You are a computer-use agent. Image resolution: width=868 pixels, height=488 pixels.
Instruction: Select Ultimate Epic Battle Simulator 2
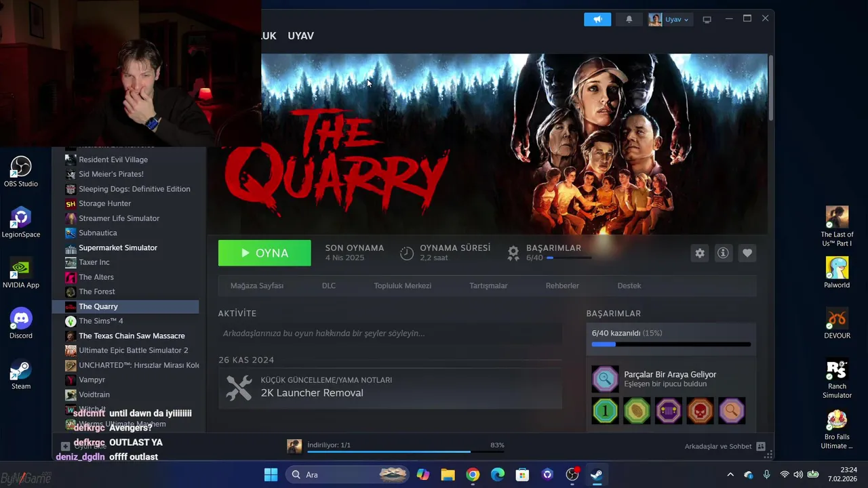(133, 350)
